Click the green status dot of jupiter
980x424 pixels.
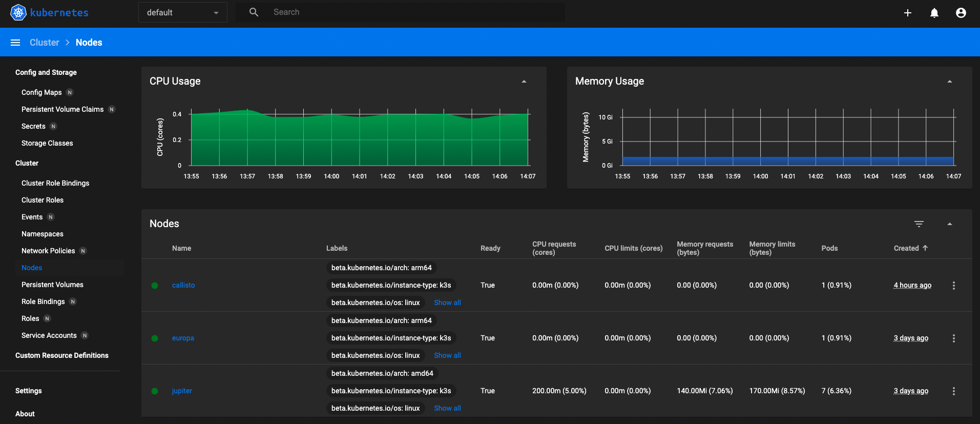155,391
